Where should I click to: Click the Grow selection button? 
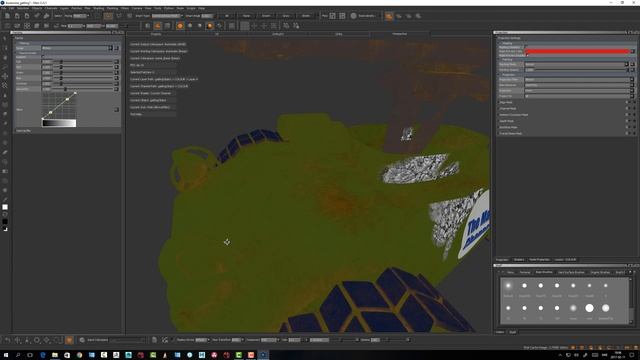(286, 16)
